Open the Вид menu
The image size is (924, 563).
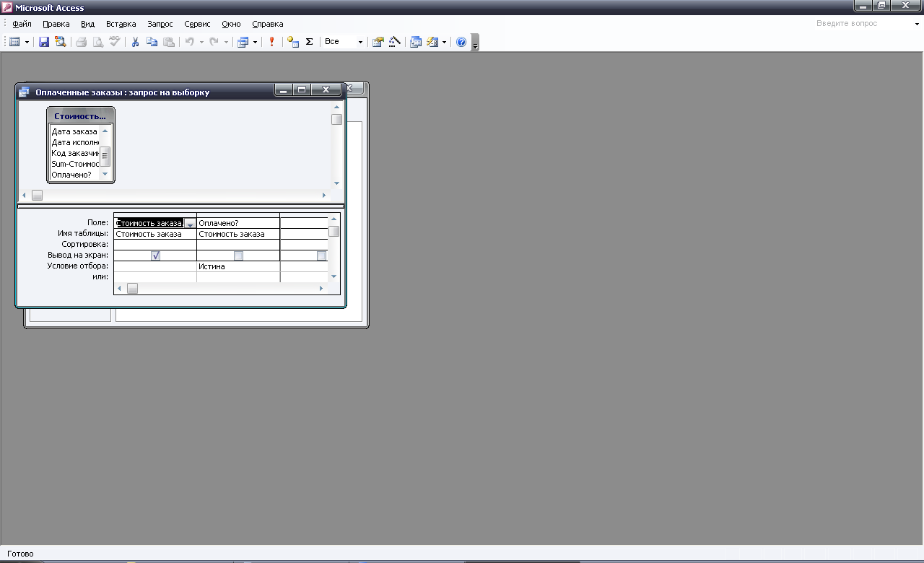[x=87, y=24]
